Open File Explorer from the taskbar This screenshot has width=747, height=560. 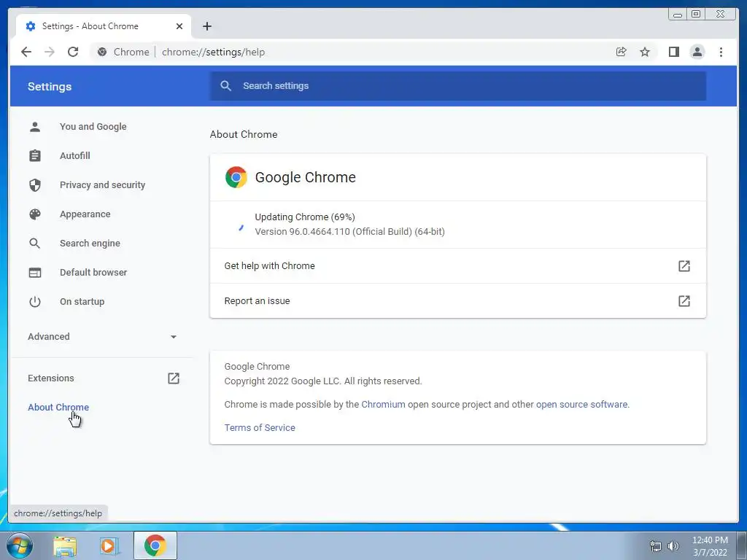(x=65, y=546)
